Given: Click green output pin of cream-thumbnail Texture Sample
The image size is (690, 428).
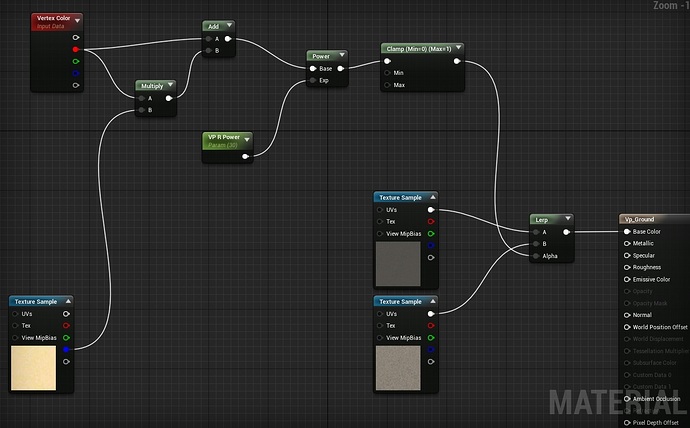Looking at the screenshot, I should tap(66, 337).
